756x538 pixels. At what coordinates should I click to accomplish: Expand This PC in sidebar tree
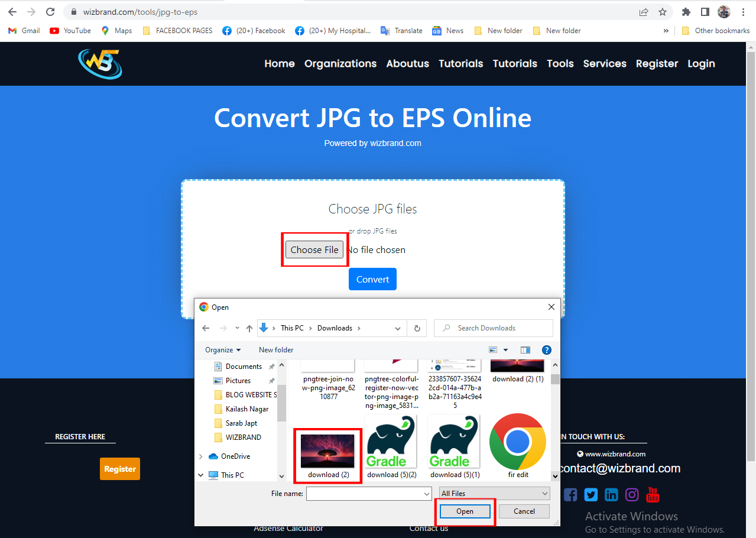pyautogui.click(x=200, y=475)
